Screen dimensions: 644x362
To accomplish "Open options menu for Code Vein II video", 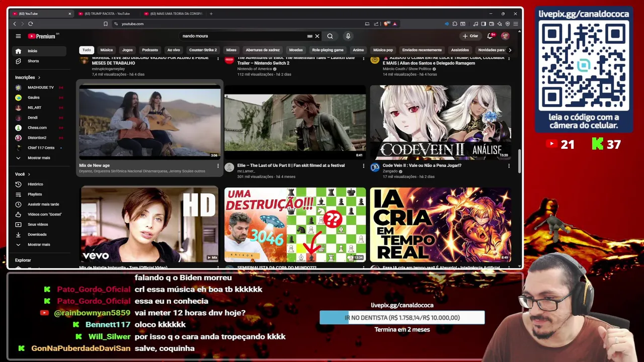I will (x=509, y=165).
